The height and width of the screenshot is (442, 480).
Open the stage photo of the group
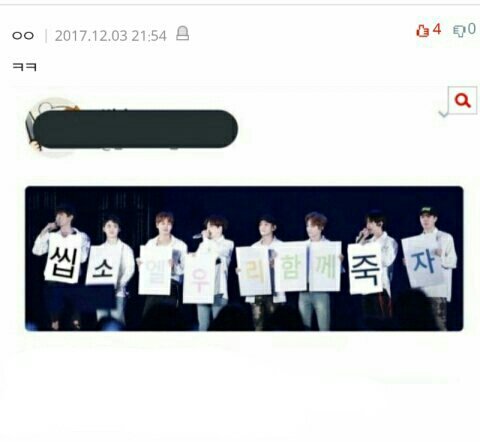(244, 259)
